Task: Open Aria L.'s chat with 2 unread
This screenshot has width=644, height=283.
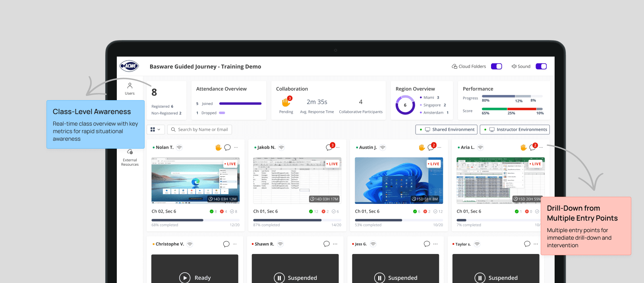Action: pos(533,147)
